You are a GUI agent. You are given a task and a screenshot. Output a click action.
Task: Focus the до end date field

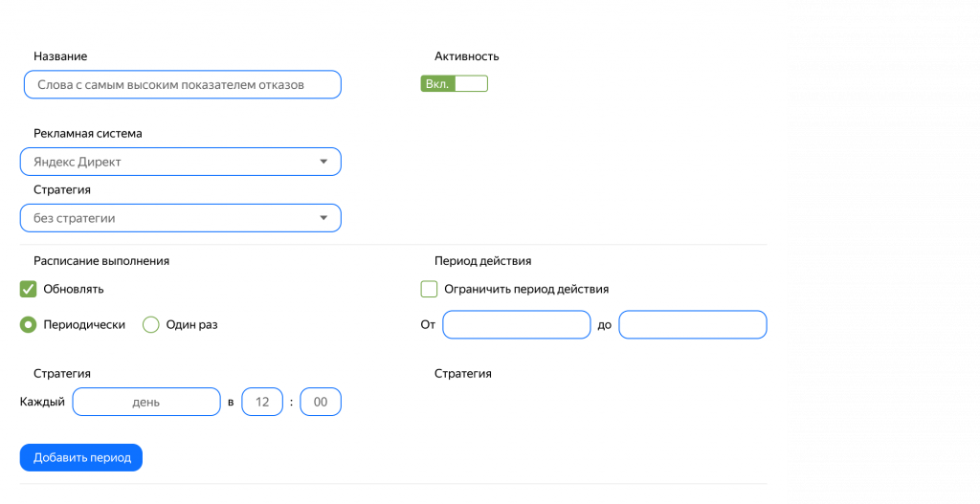[x=692, y=325]
